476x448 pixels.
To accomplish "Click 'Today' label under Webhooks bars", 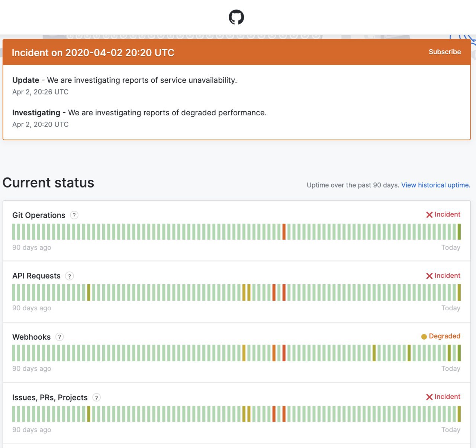I will [451, 368].
